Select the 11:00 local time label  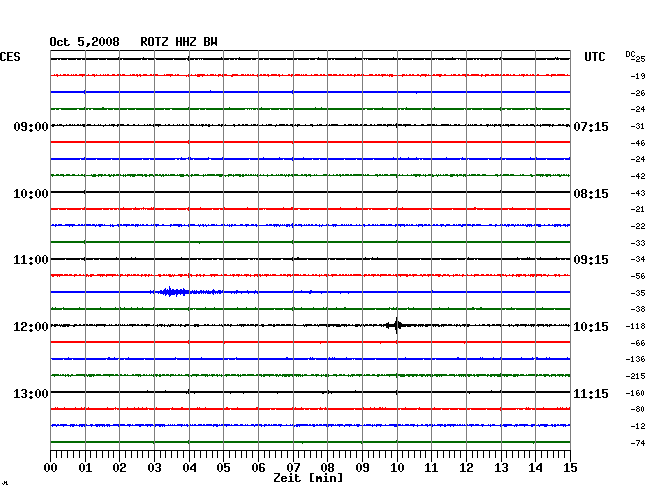pyautogui.click(x=31, y=260)
